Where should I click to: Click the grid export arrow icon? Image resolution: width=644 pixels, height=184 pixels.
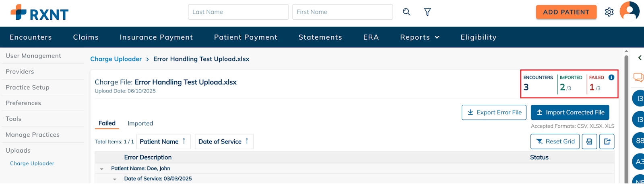click(607, 141)
